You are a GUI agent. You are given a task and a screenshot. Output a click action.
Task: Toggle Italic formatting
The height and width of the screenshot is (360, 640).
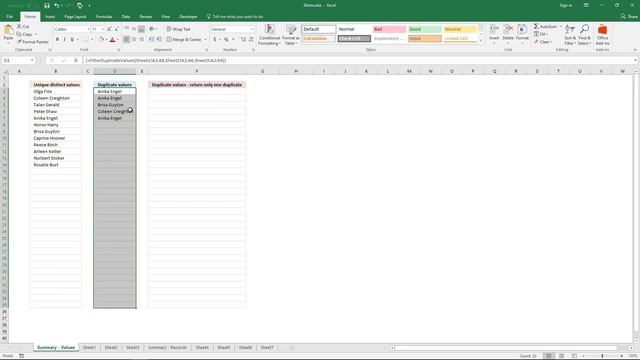tap(64, 40)
